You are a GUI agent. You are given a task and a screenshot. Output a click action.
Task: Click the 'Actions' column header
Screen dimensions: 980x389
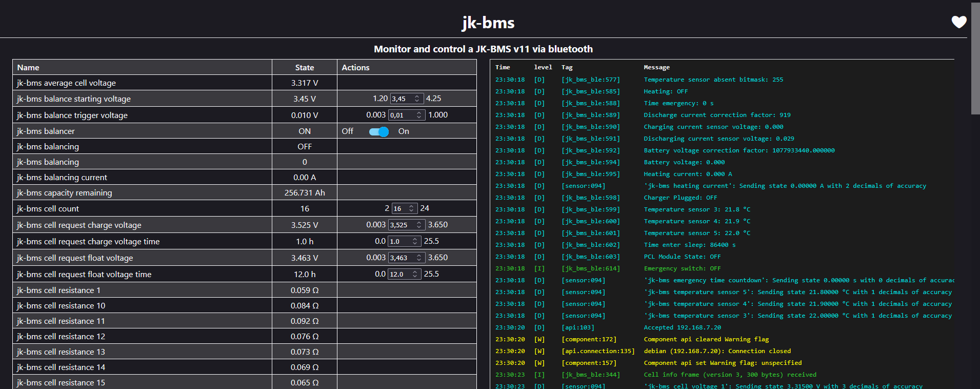pos(355,68)
